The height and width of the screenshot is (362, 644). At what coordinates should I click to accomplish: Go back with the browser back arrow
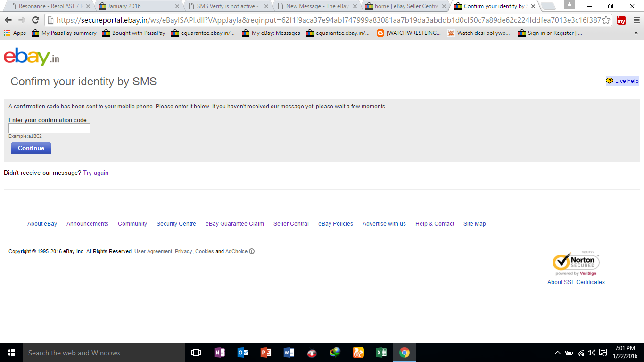pos(8,20)
